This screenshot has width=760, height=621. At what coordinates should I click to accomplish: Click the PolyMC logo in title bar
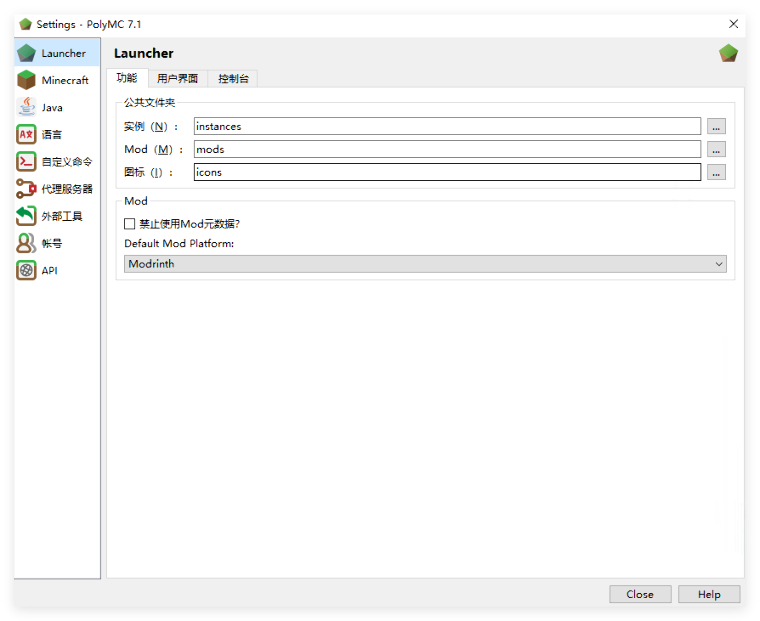coord(25,24)
